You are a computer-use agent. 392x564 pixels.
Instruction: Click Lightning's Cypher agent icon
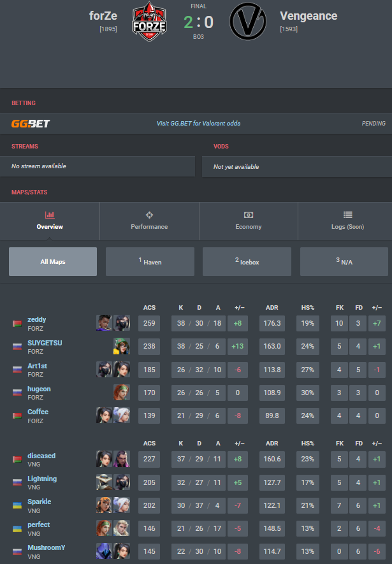[x=105, y=482]
